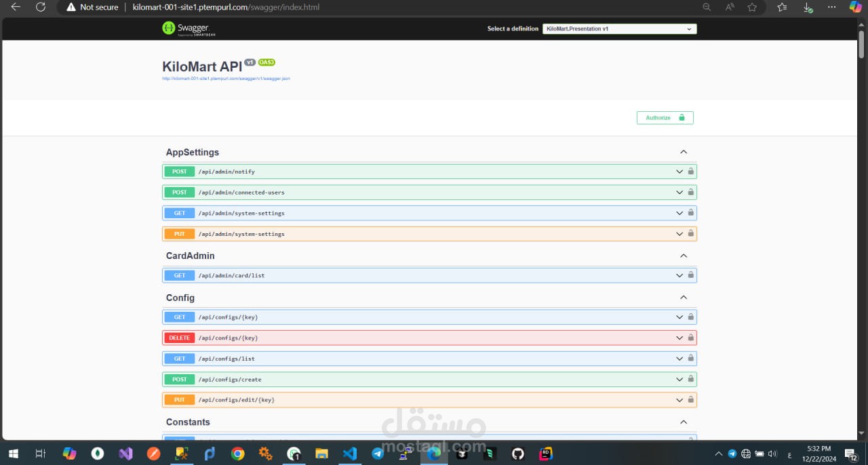
Task: Expand POST /api/admin/notify with its chevron
Action: pyautogui.click(x=679, y=171)
